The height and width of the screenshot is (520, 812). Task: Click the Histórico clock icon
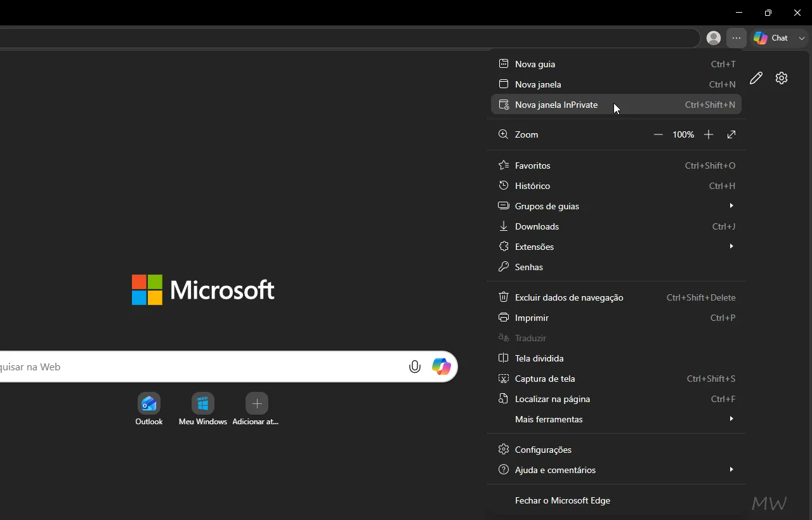(504, 186)
